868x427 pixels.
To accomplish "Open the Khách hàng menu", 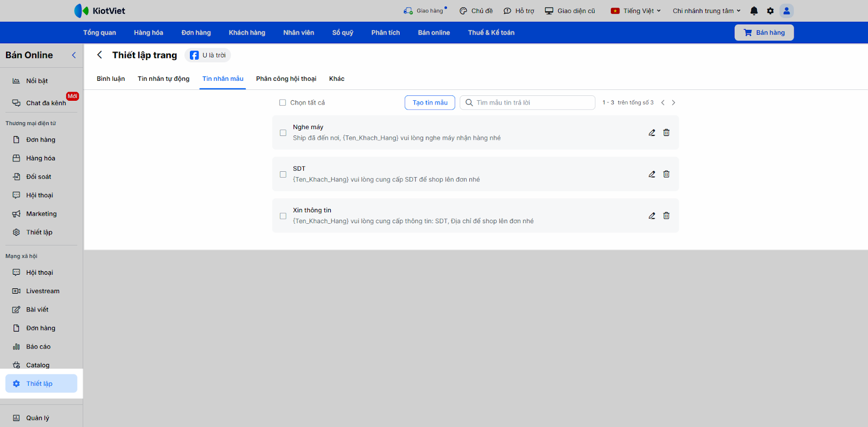I will [x=247, y=33].
